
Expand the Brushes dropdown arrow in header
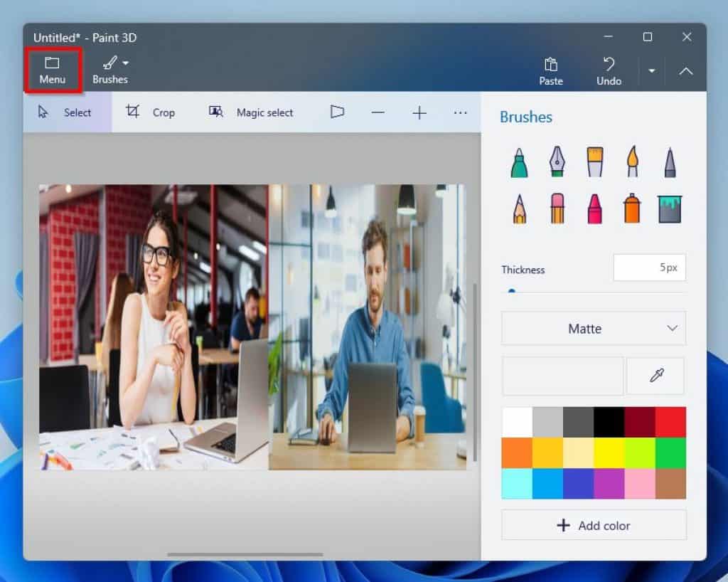coord(125,63)
